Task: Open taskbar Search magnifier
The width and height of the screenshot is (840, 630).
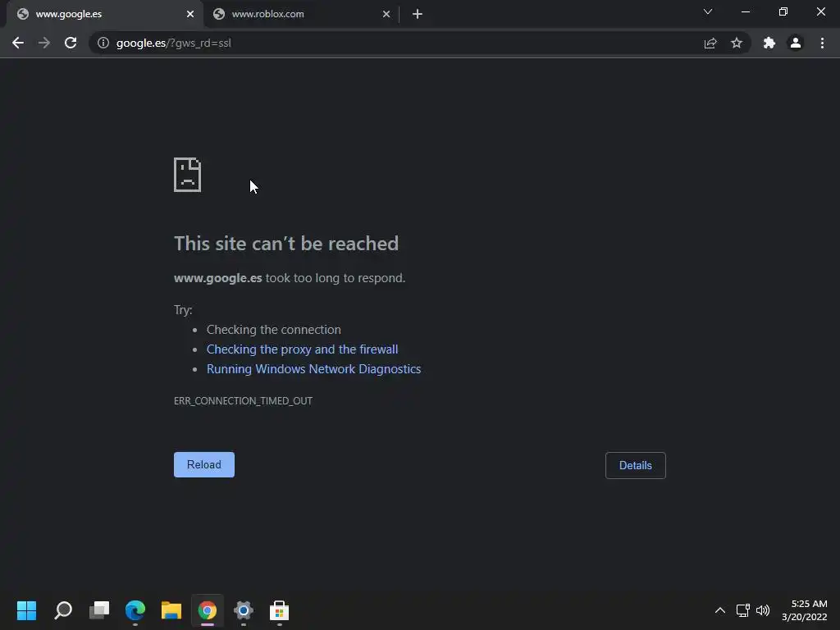Action: pos(63,610)
